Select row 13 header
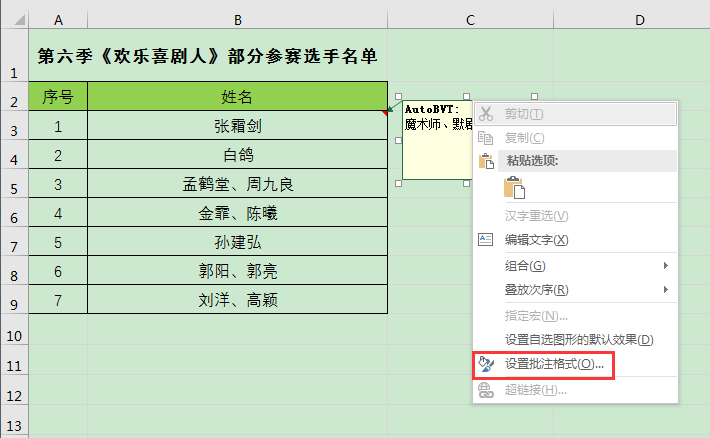Viewport: 710px width, 438px height. tap(14, 420)
